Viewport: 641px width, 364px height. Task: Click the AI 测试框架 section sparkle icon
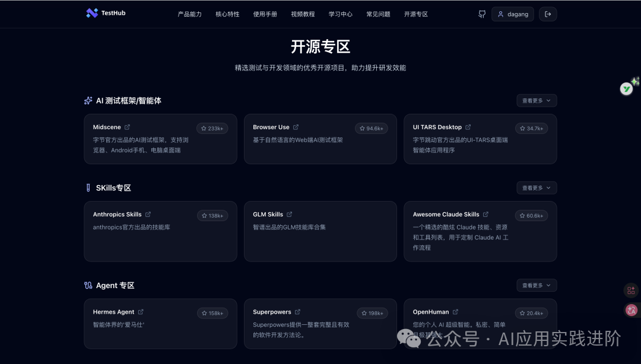click(x=88, y=101)
